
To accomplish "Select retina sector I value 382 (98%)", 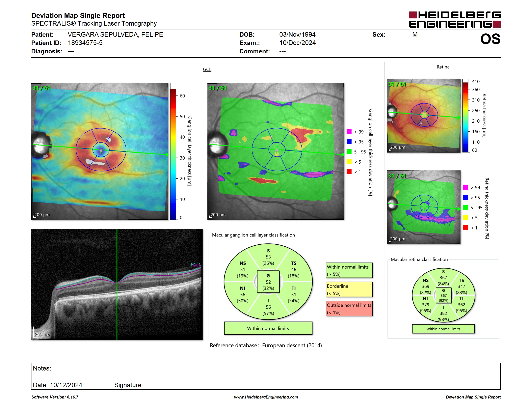I will 443,313.
